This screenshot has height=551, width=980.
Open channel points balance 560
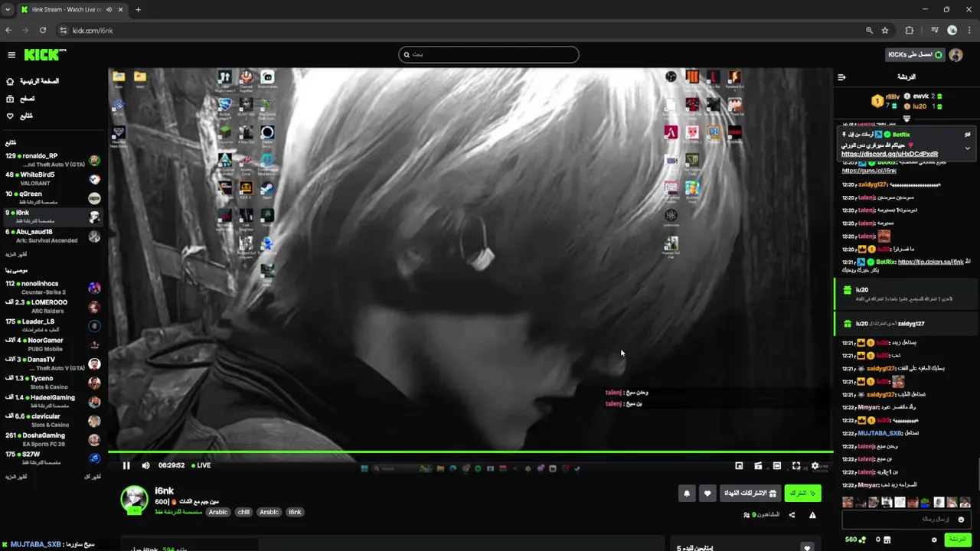[x=855, y=540]
